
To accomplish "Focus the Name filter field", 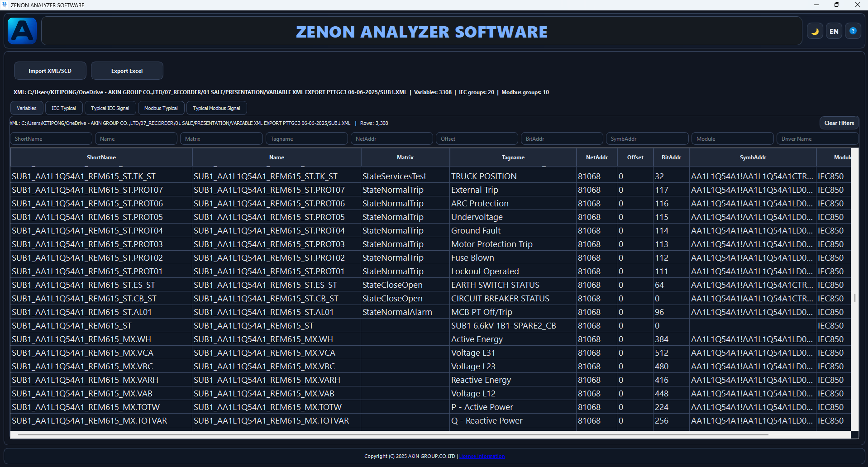I will pos(136,138).
